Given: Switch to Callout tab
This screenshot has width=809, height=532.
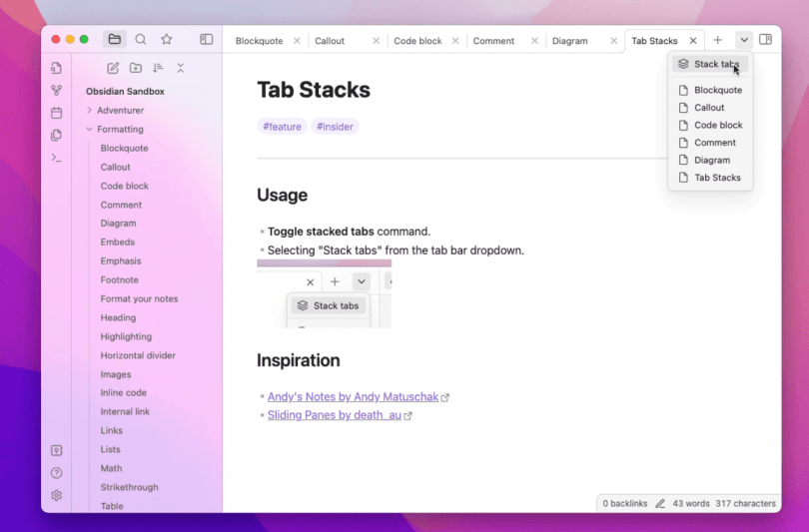Looking at the screenshot, I should tap(330, 41).
